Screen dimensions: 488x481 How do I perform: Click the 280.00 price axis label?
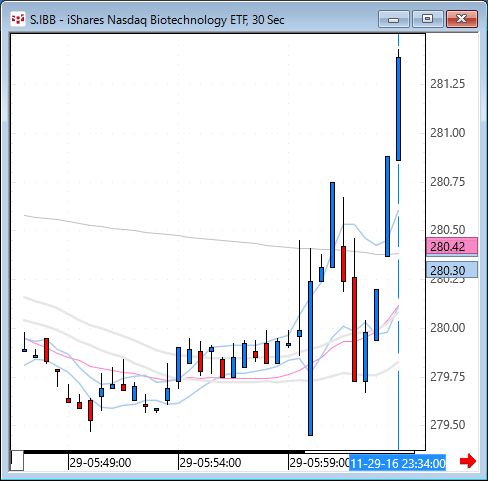coord(447,328)
